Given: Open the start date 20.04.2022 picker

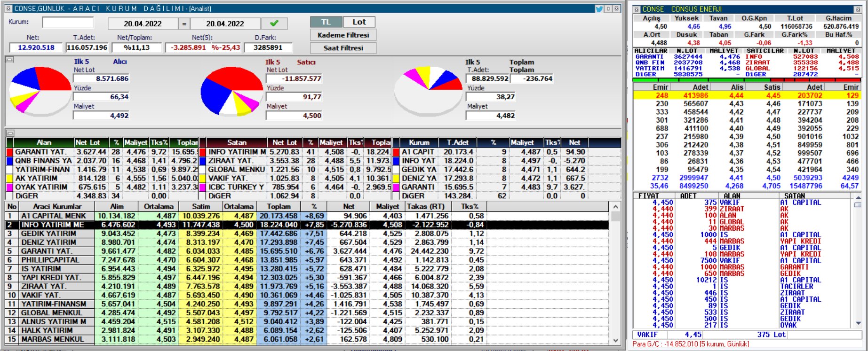Looking at the screenshot, I should pyautogui.click(x=143, y=23).
